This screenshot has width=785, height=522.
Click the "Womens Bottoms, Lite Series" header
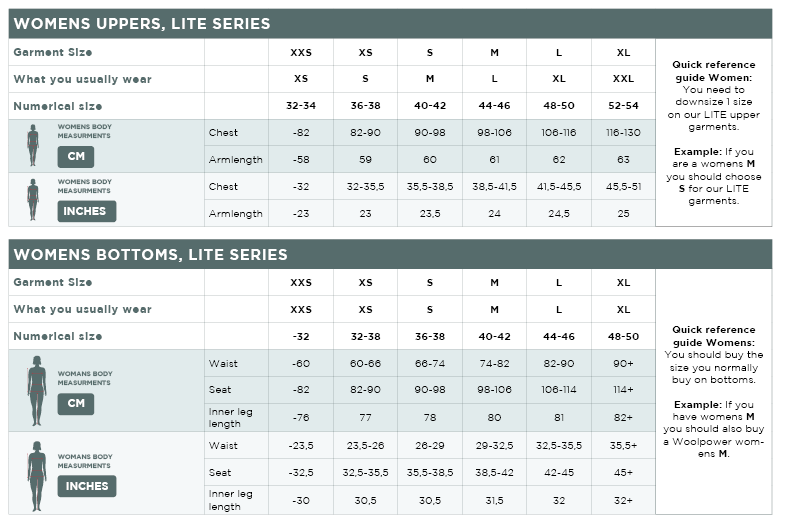coord(150,254)
